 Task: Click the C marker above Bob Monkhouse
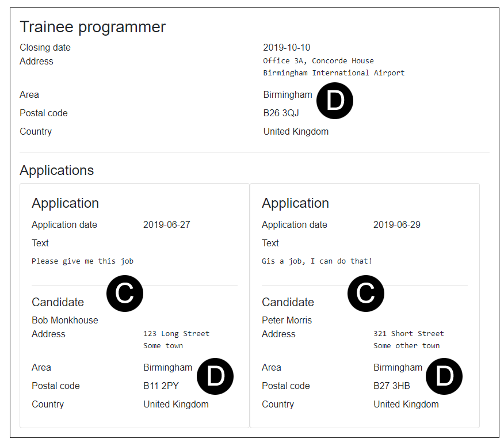point(125,294)
